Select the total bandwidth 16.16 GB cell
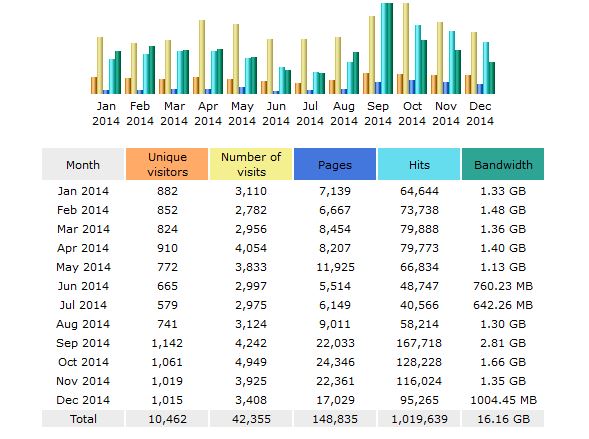The width and height of the screenshot is (589, 439). coord(503,419)
